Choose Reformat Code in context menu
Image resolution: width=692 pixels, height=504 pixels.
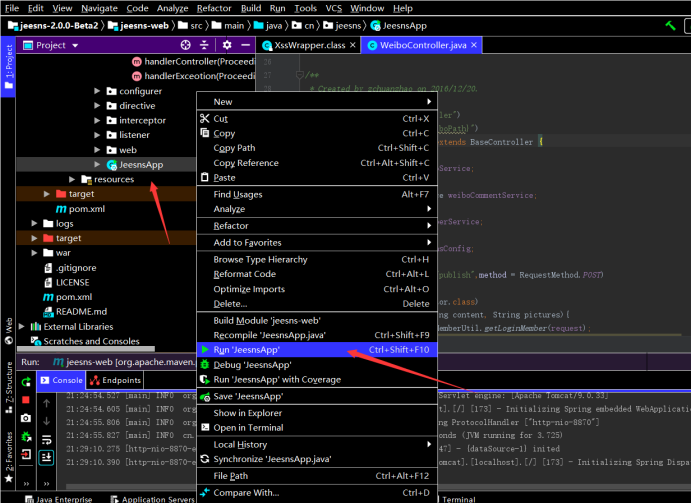(x=317, y=274)
